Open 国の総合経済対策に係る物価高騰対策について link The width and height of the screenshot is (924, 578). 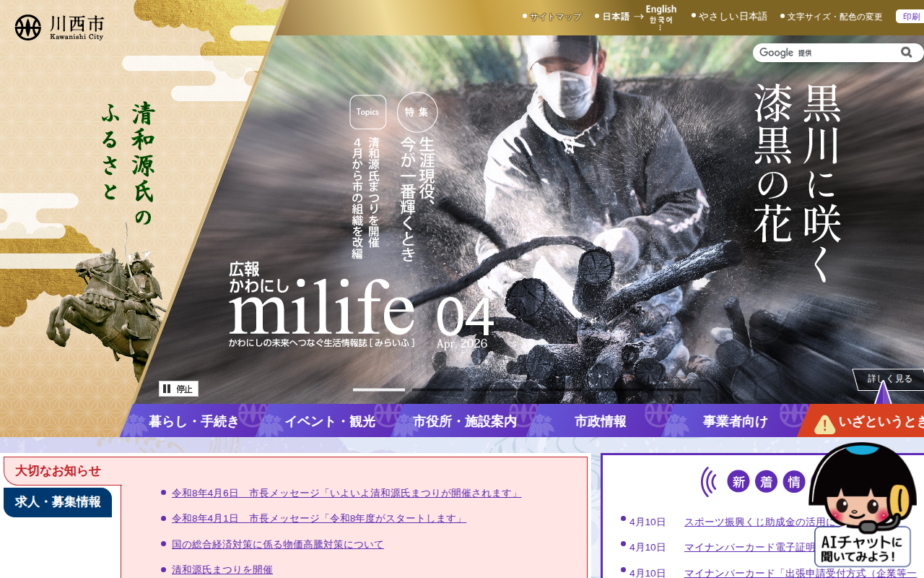click(x=278, y=544)
